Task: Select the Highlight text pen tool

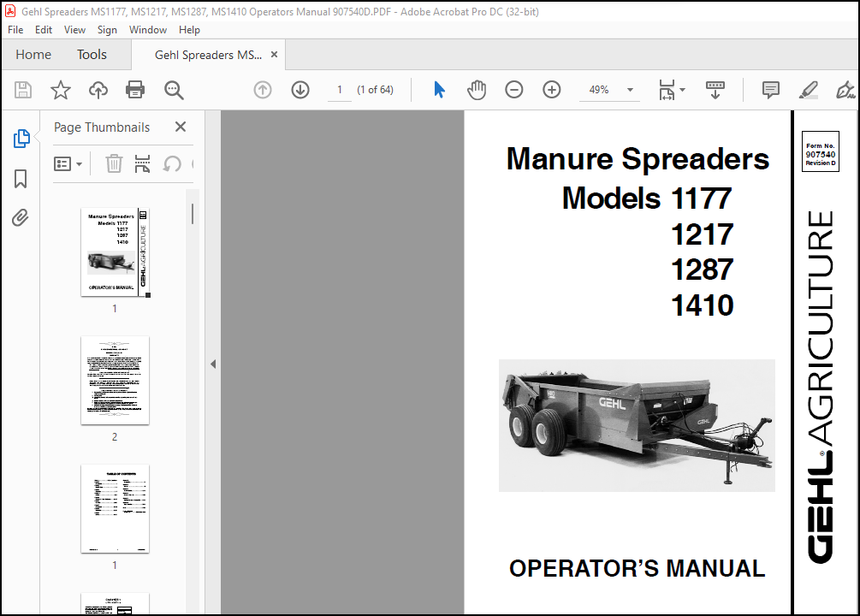Action: [x=809, y=90]
